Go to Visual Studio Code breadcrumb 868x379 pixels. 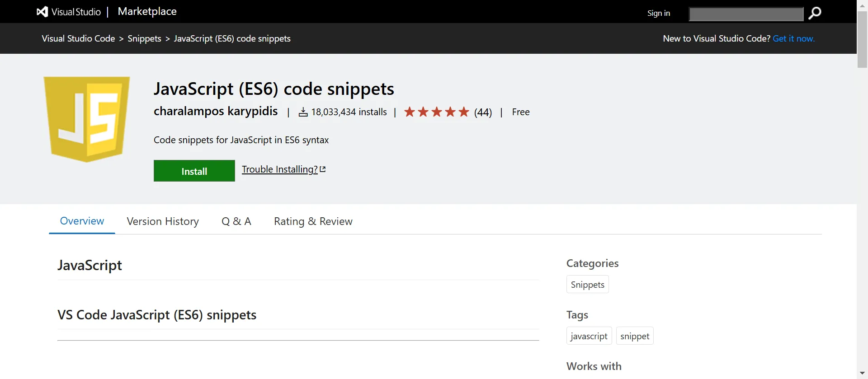(x=78, y=38)
